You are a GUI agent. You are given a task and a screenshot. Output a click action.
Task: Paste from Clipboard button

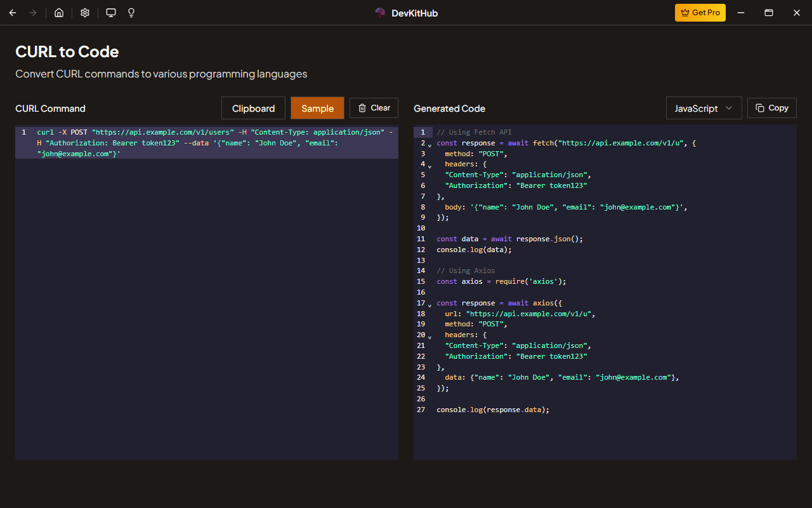pyautogui.click(x=253, y=108)
